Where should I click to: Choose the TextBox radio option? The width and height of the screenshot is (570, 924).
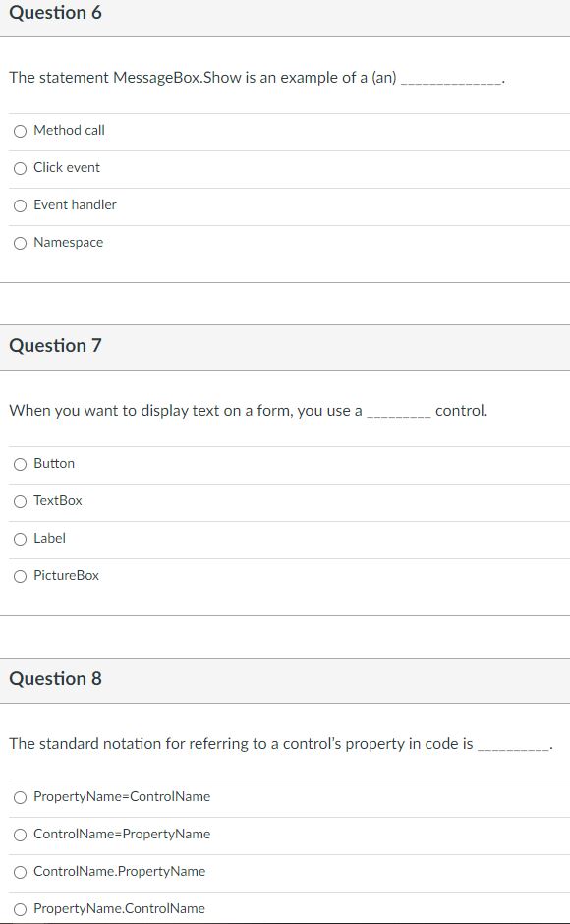click(x=20, y=501)
